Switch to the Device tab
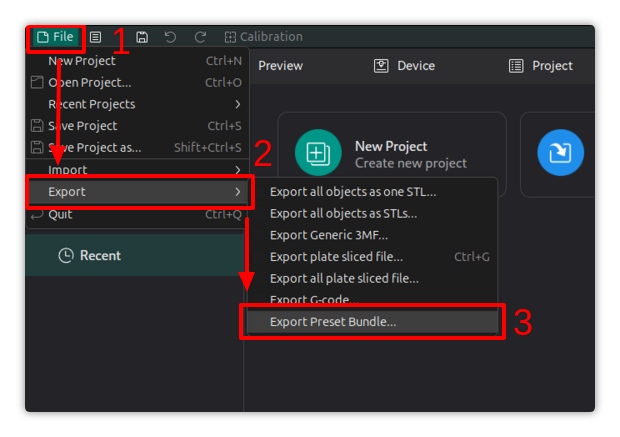 pyautogui.click(x=405, y=66)
